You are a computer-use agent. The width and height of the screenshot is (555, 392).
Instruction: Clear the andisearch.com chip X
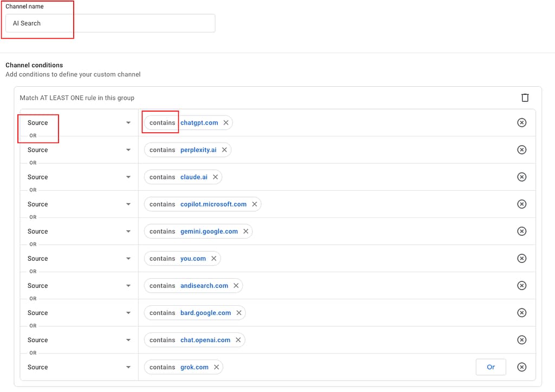point(236,285)
